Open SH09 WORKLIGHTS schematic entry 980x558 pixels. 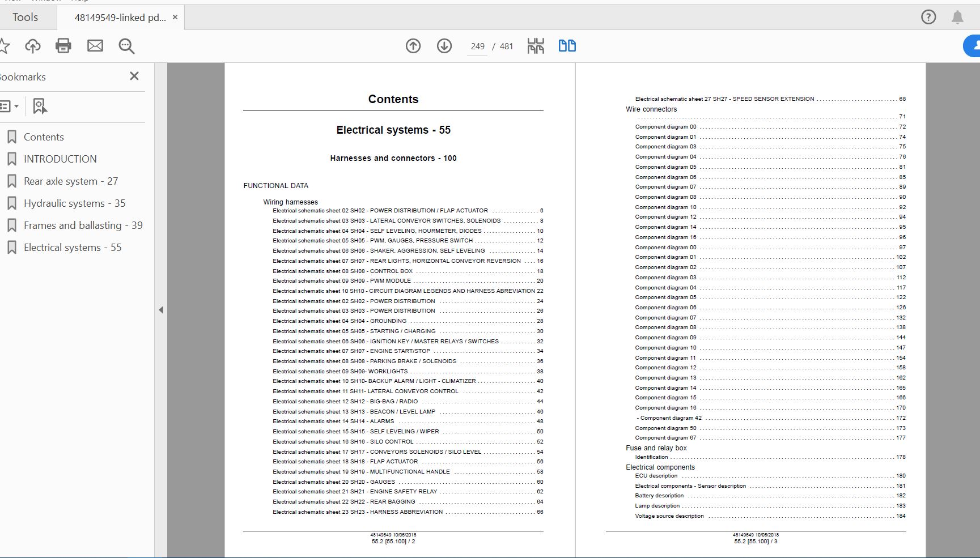click(408, 372)
